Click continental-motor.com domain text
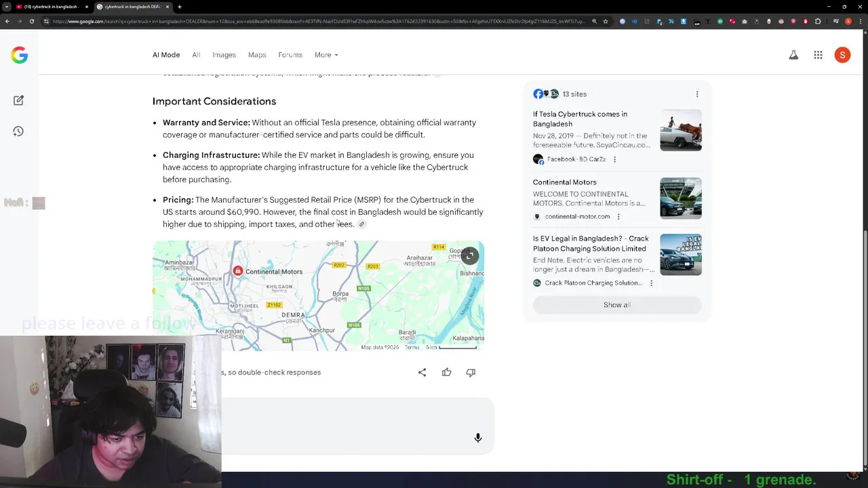Viewport: 868px width, 488px height. tap(577, 217)
